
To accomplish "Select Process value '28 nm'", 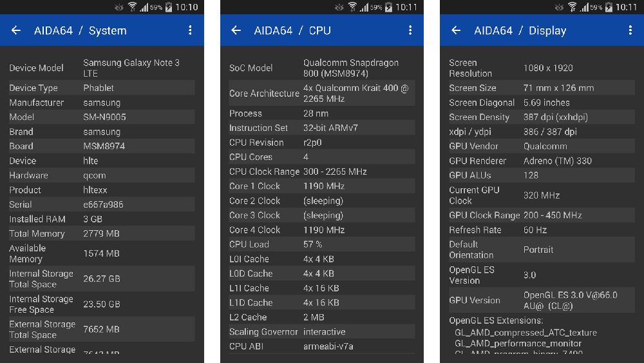I will tap(316, 113).
